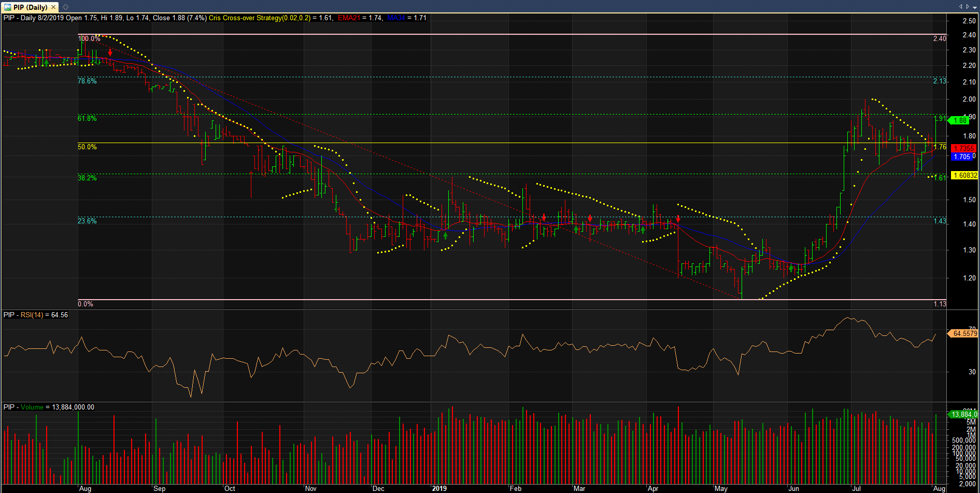Click the Jul label on the date axis
Screen dimensions: 980x493
pyautogui.click(x=857, y=488)
